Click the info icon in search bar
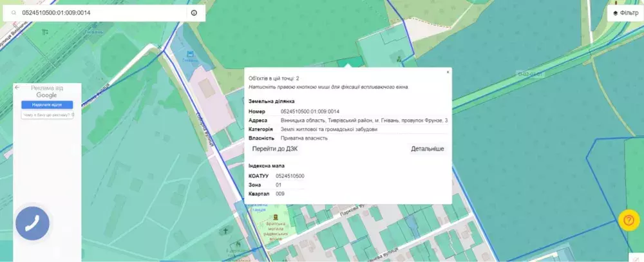Image resolution: width=644 pixels, height=262 pixels. pyautogui.click(x=194, y=13)
